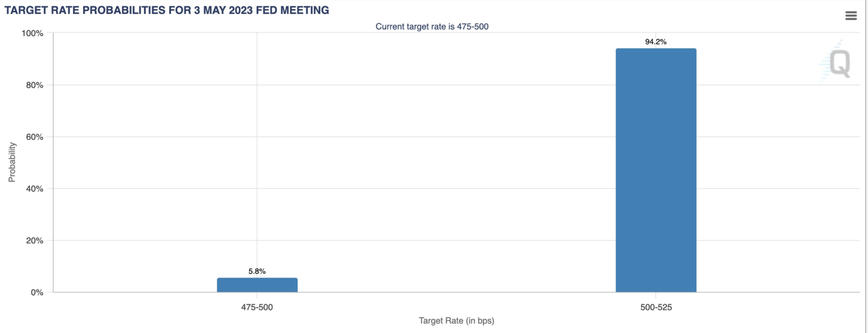
Task: Click the 5.8% data label
Action: click(257, 271)
